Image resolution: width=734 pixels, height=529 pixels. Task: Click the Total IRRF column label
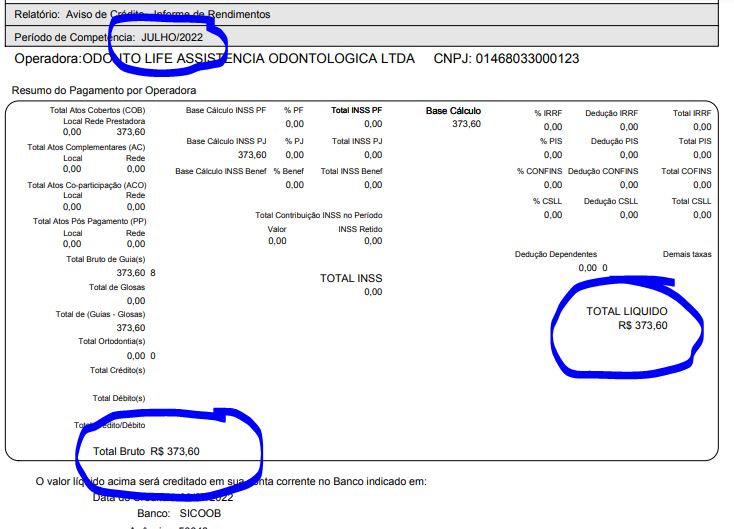[692, 114]
